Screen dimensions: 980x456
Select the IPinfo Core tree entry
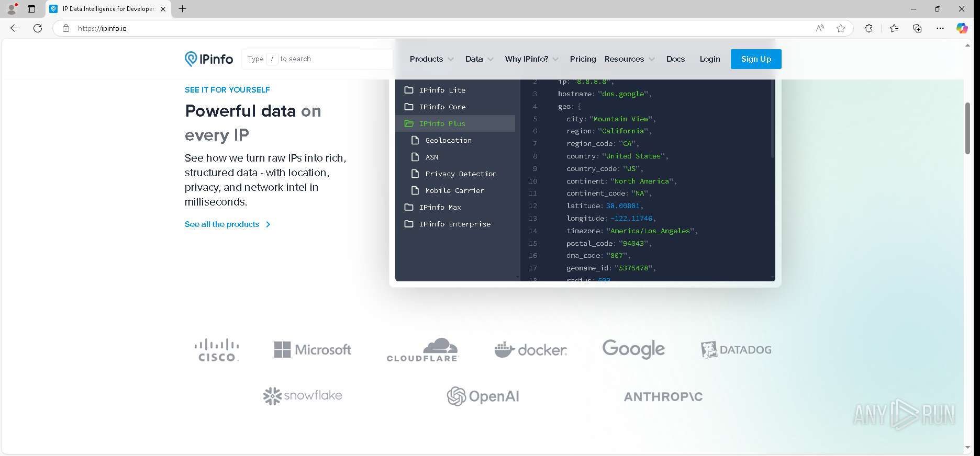click(455, 107)
